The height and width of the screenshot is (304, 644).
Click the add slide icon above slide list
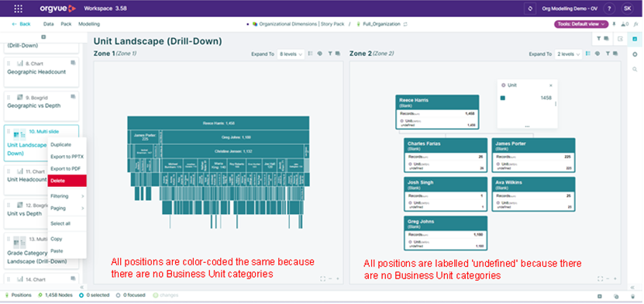click(43, 37)
